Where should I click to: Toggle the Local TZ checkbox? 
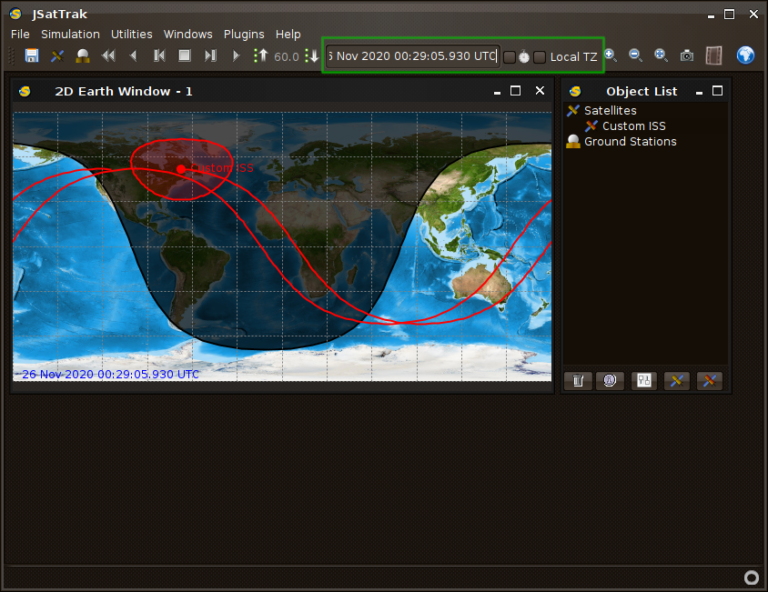pyautogui.click(x=540, y=57)
